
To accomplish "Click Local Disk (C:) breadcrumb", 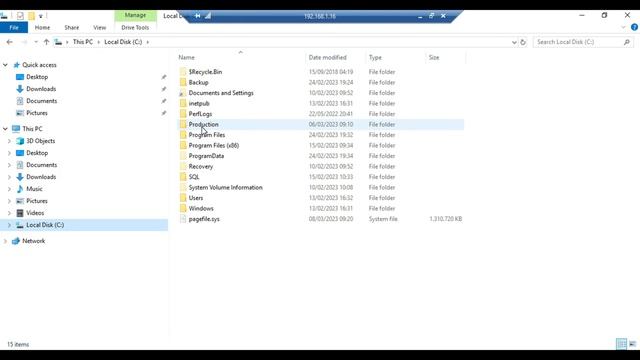I will click(123, 42).
